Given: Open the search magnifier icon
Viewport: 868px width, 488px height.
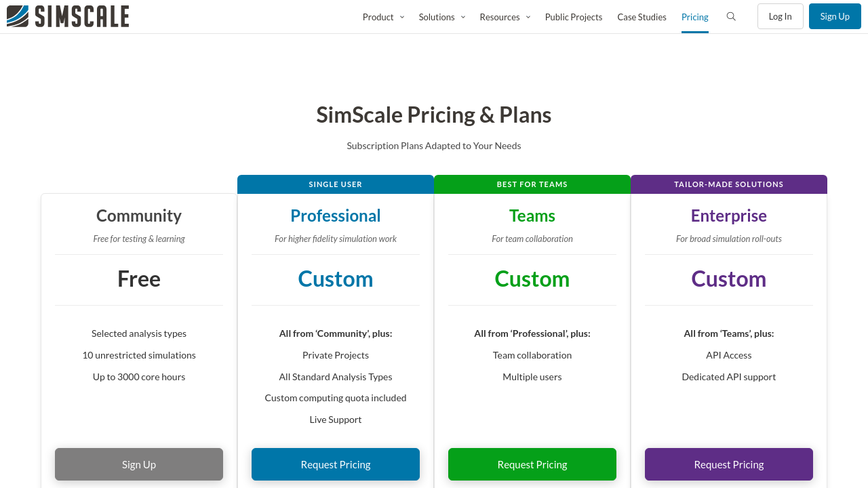Looking at the screenshot, I should 731,17.
